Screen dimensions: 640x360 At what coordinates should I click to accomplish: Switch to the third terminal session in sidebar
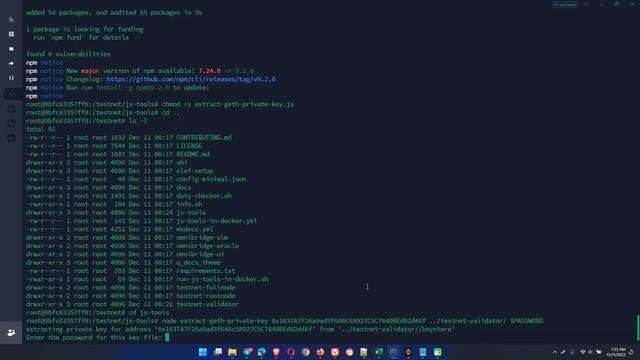tap(11, 124)
